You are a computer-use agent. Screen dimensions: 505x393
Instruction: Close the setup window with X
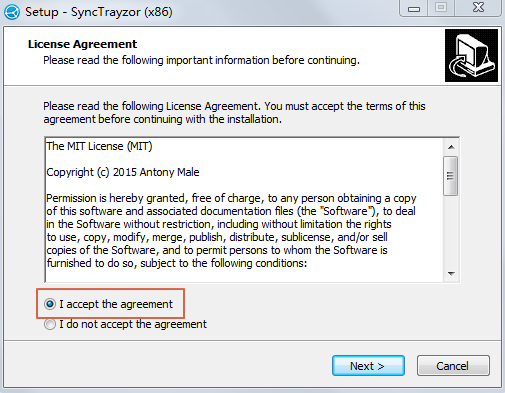[x=478, y=8]
